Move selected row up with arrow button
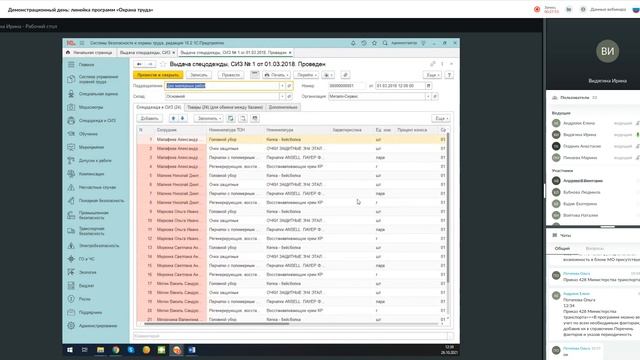 pyautogui.click(x=173, y=118)
